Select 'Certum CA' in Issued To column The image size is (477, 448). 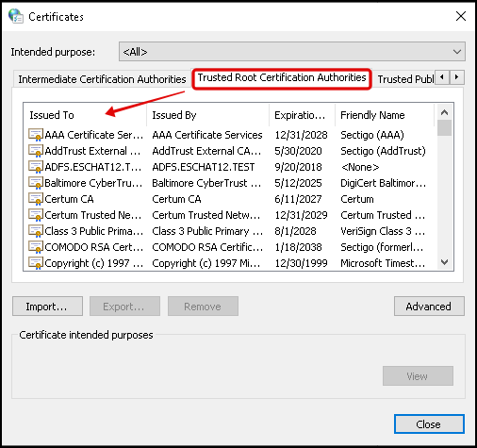tap(69, 199)
